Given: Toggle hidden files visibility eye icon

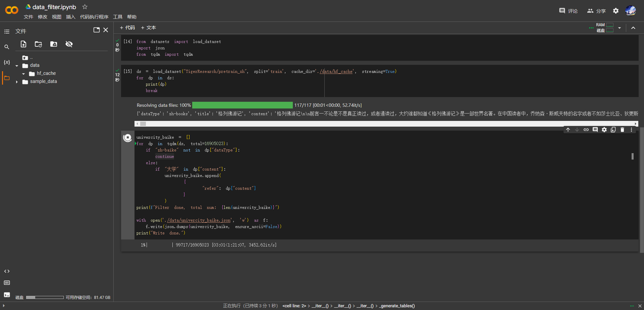Looking at the screenshot, I should 69,44.
